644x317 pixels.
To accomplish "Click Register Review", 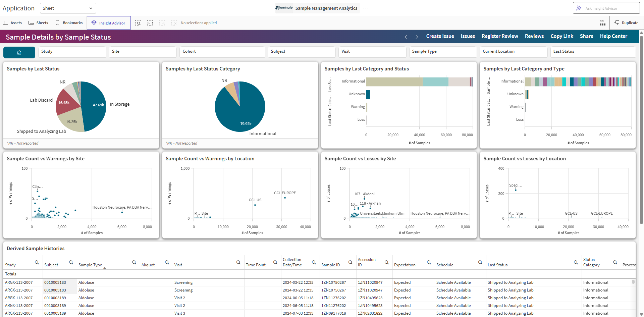I will tap(500, 36).
